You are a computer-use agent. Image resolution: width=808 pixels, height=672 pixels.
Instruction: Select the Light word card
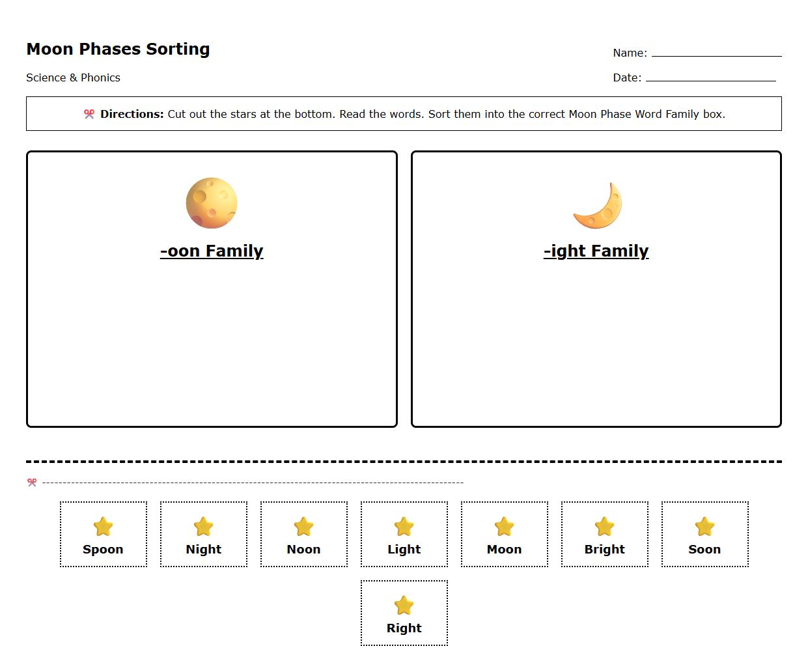click(404, 534)
